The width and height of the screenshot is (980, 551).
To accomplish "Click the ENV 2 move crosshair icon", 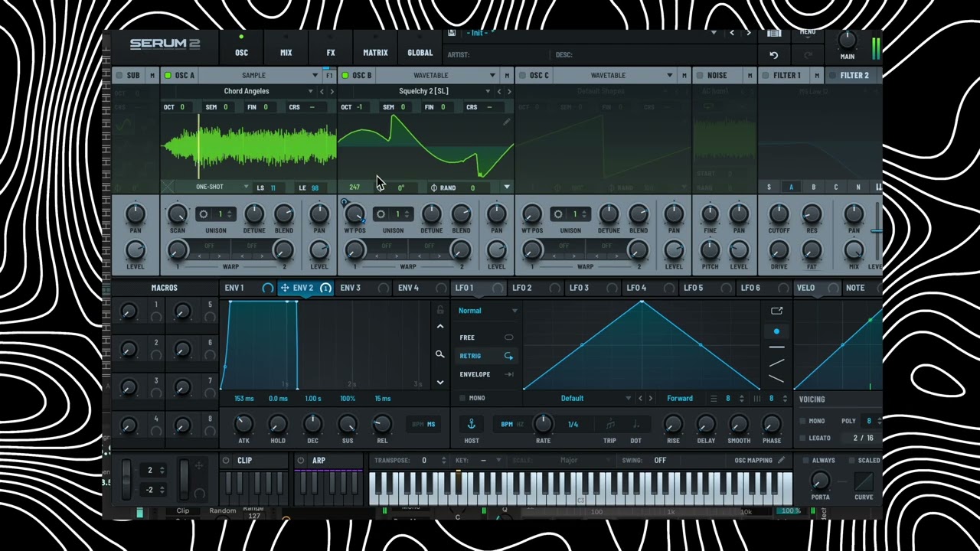I will point(284,288).
